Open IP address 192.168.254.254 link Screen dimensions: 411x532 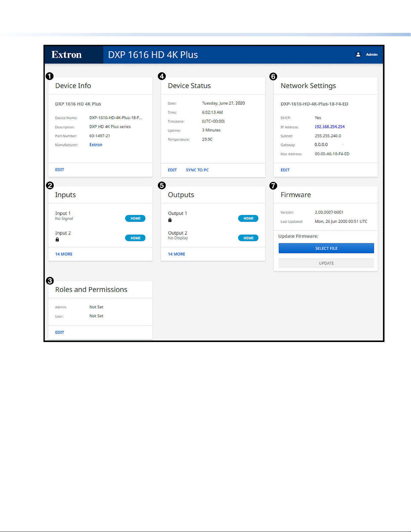pos(329,127)
